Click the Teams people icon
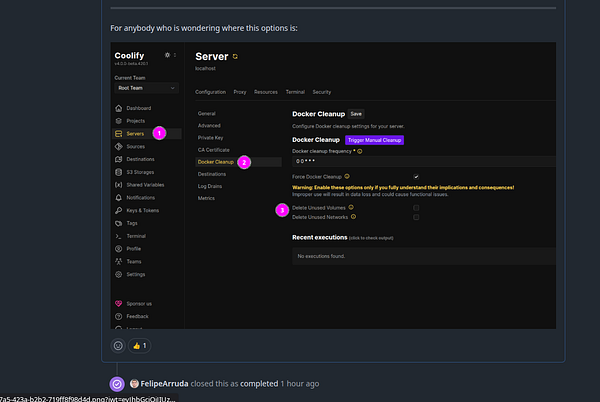600x402 pixels. [119, 262]
